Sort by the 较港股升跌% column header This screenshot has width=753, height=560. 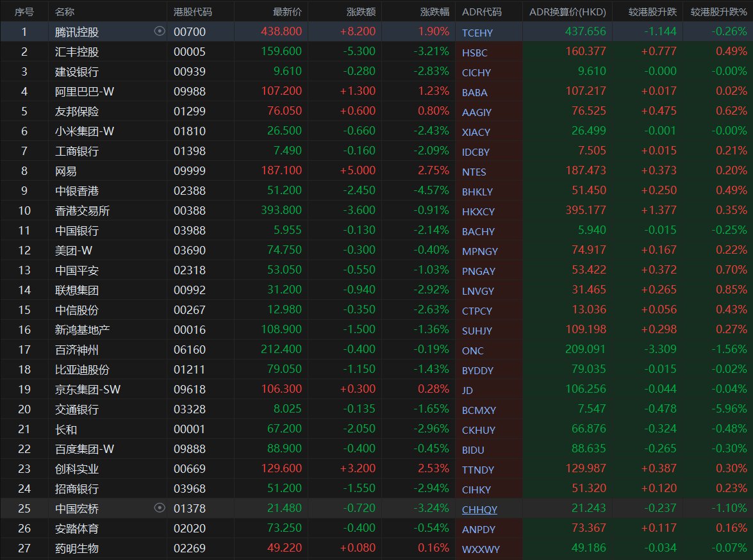pos(719,12)
